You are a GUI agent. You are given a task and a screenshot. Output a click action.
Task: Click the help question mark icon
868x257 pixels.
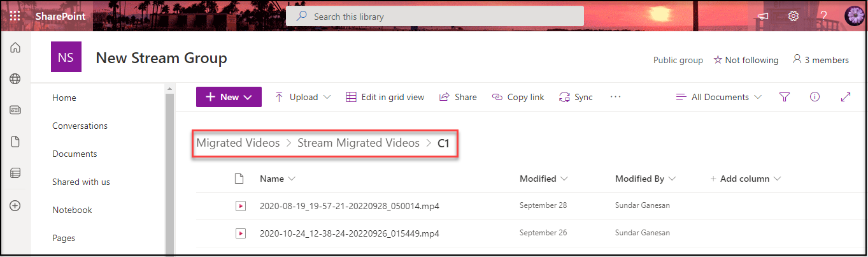pyautogui.click(x=823, y=16)
